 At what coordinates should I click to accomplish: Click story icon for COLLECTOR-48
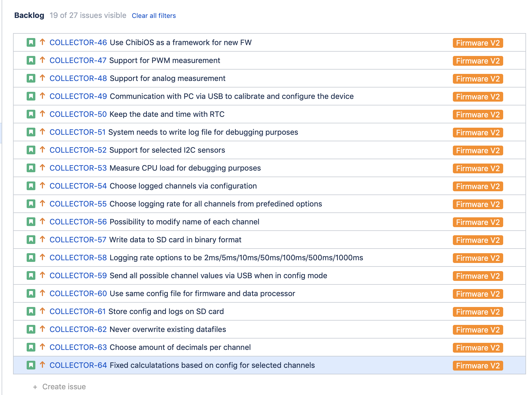pyautogui.click(x=31, y=79)
